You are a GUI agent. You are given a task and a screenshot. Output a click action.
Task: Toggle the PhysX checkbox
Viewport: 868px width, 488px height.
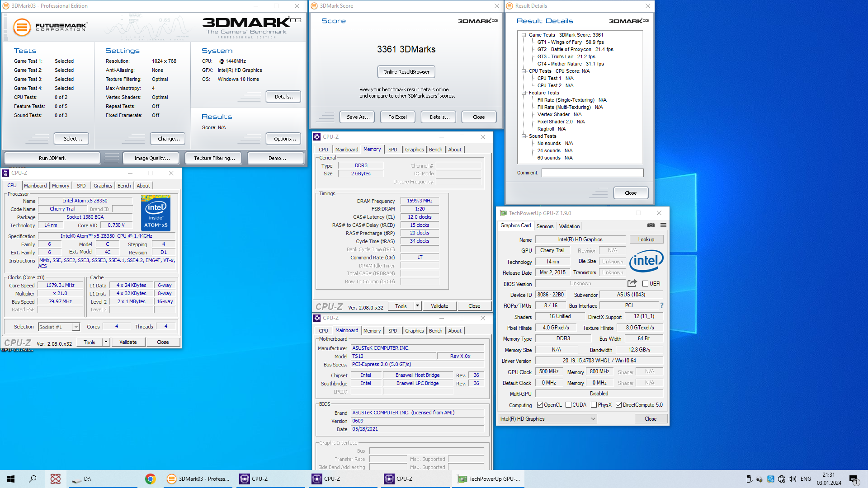tap(594, 405)
